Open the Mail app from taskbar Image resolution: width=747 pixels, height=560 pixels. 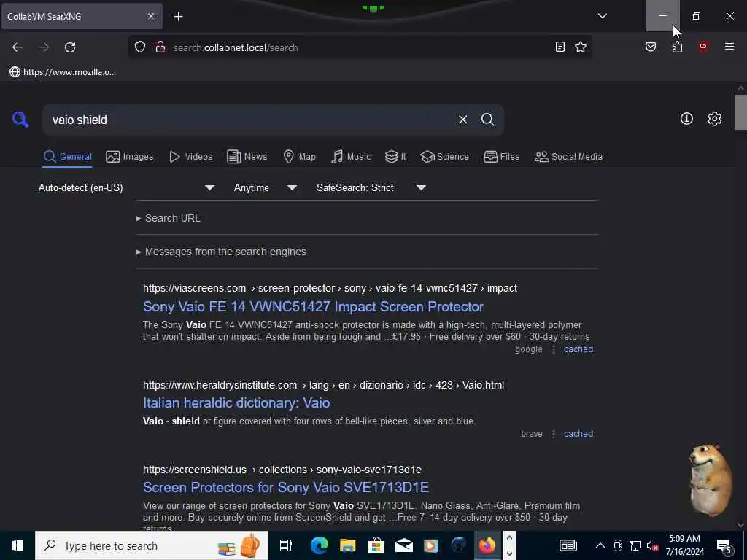click(403, 545)
